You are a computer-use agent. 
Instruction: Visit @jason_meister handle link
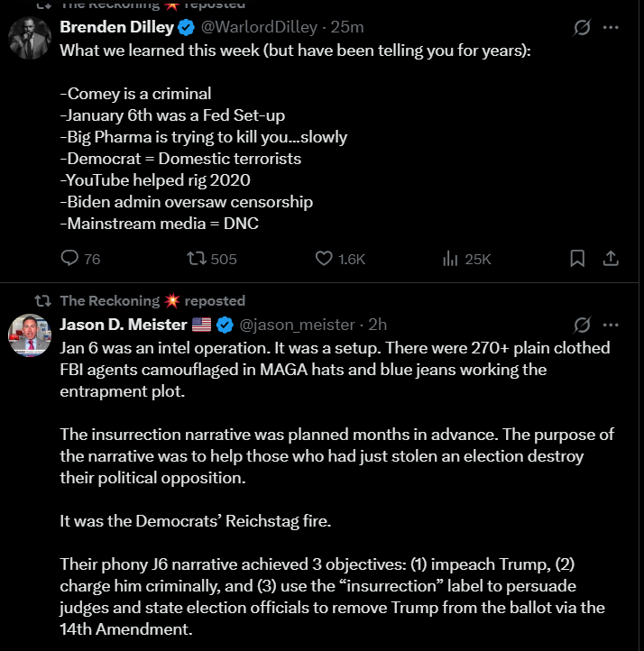(298, 325)
